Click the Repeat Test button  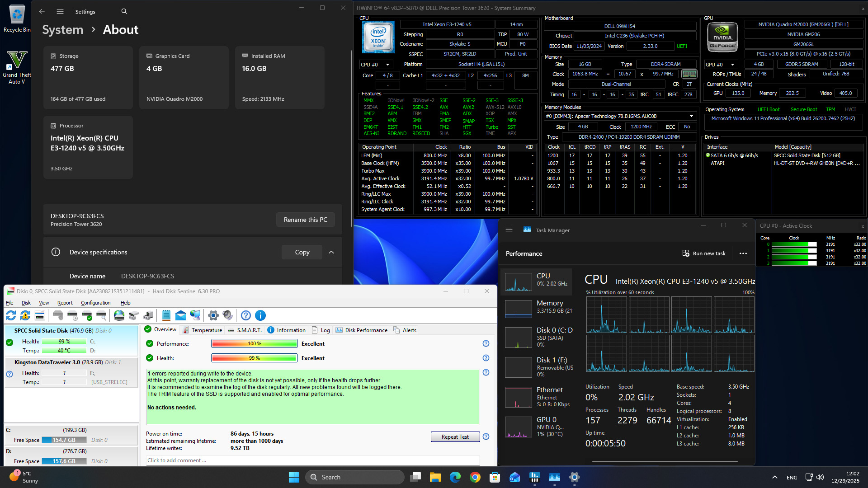pyautogui.click(x=455, y=437)
